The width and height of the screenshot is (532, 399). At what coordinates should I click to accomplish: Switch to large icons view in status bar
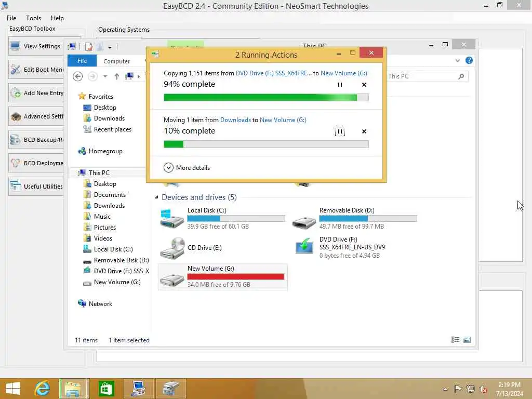467,340
